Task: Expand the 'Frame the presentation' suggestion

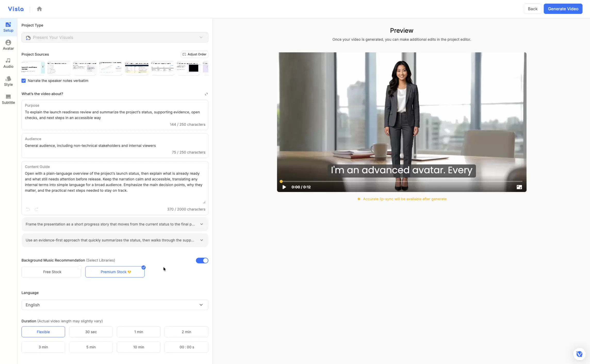Action: coord(115,224)
